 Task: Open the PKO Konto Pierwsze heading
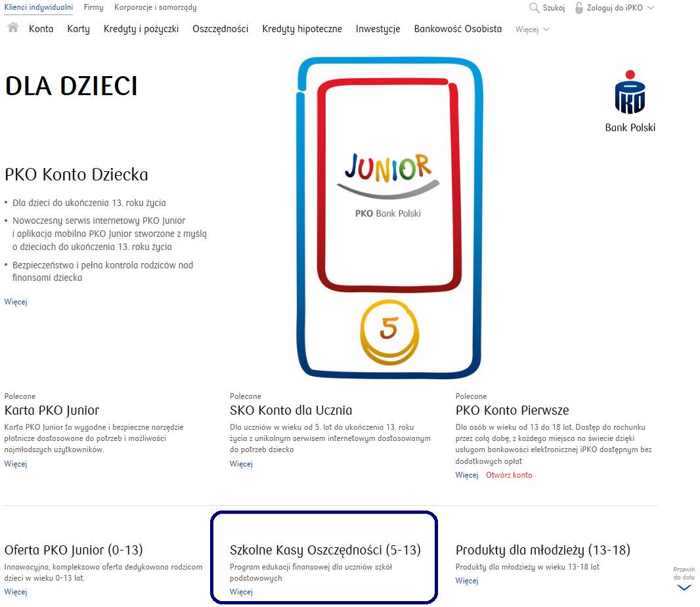(x=512, y=410)
